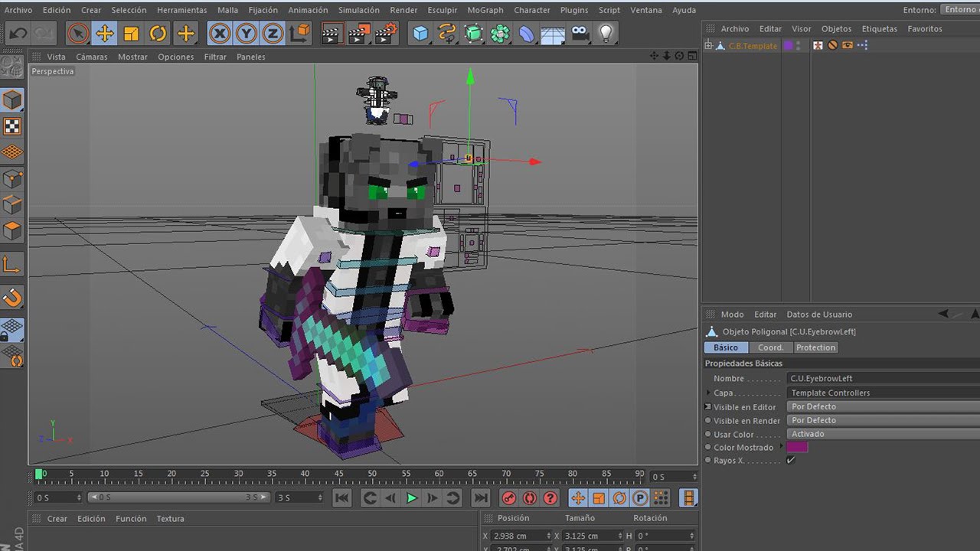
Task: Open Datos de Usuario menu
Action: pos(819,315)
